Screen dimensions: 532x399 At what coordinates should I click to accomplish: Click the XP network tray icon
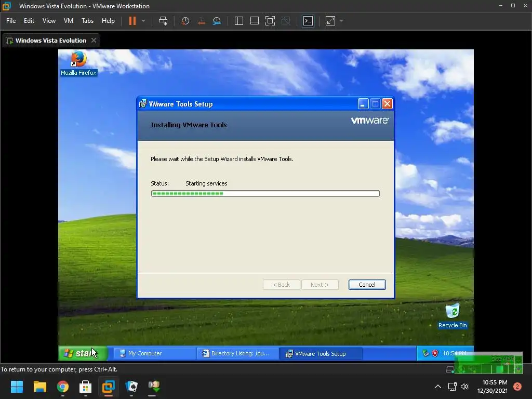pyautogui.click(x=425, y=353)
